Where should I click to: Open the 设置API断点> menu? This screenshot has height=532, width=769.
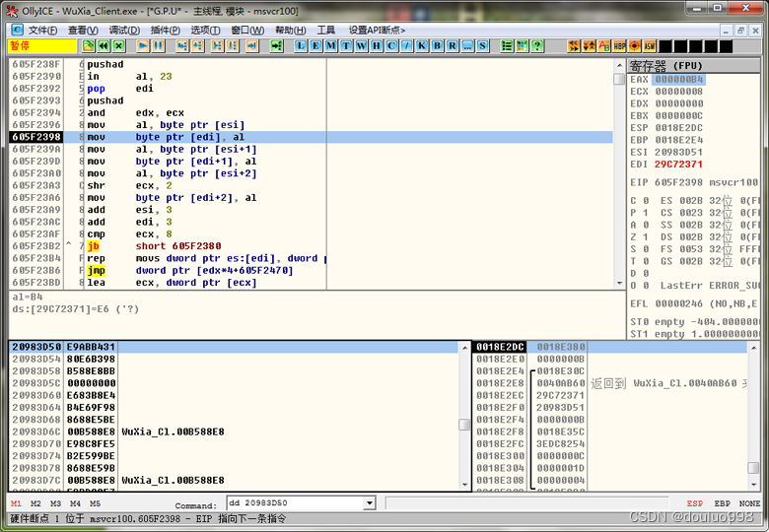coord(377,31)
